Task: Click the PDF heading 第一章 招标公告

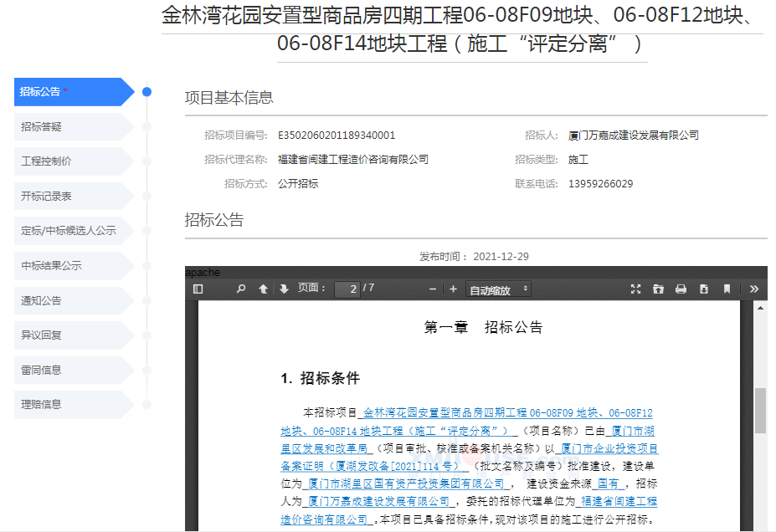Action: click(483, 327)
